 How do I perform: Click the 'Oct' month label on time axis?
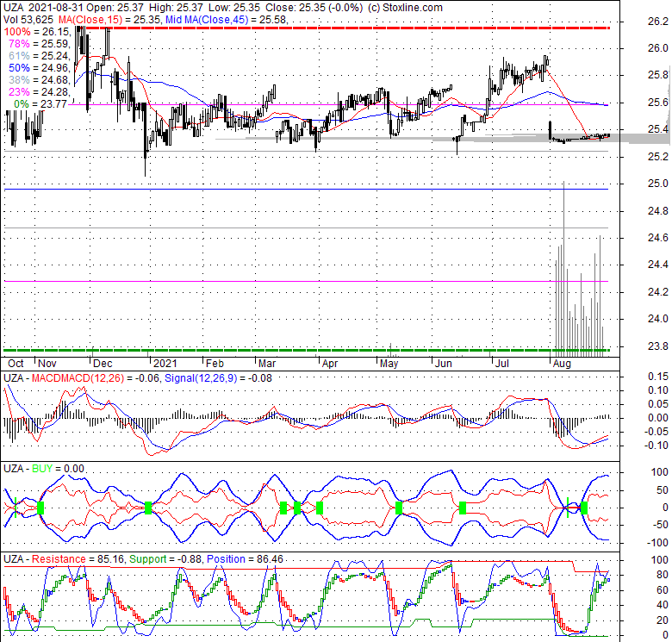tap(16, 364)
